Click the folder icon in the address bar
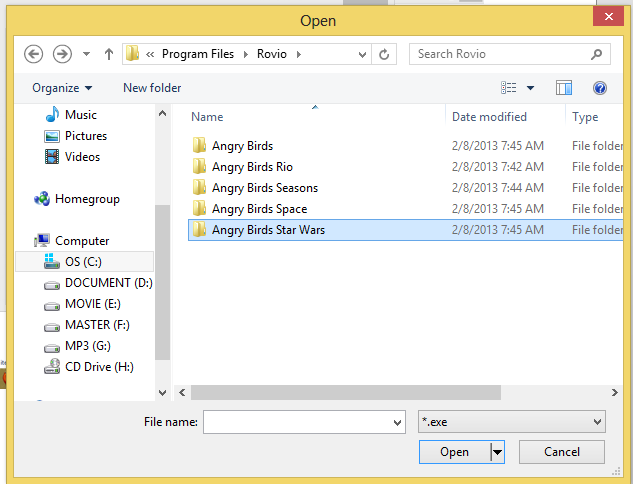This screenshot has height=484, width=633. (132, 54)
